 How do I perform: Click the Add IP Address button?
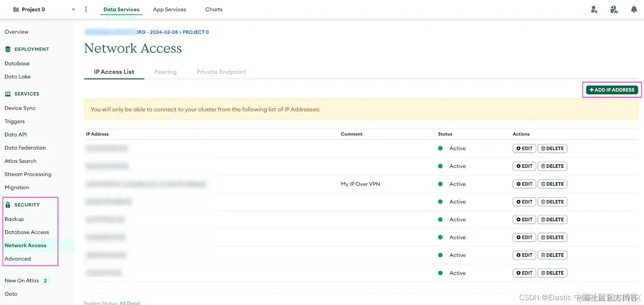pos(612,90)
